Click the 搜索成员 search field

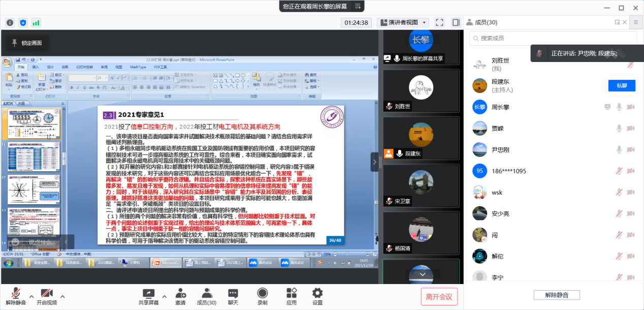click(553, 38)
